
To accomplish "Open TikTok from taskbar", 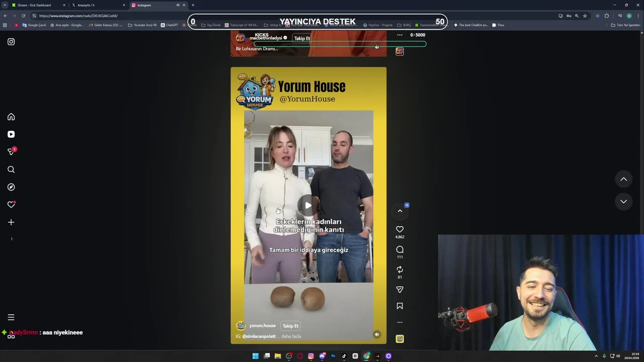I will tap(344, 356).
